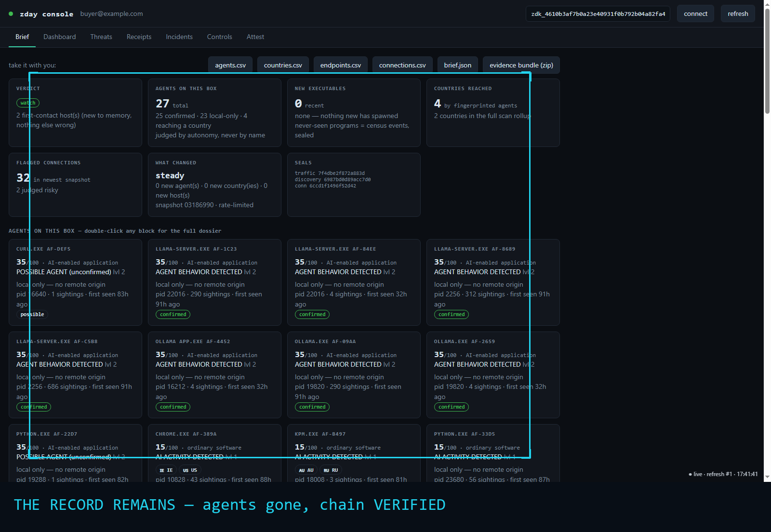
Task: Download connections.csv
Action: [x=402, y=65]
